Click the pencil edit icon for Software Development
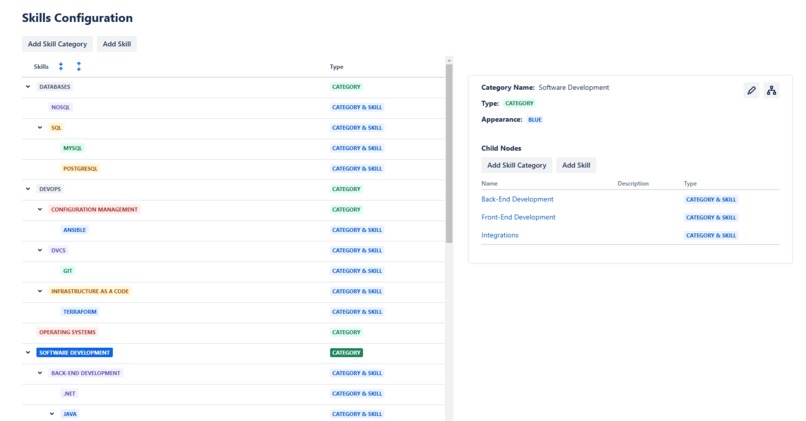806x421 pixels. 752,90
